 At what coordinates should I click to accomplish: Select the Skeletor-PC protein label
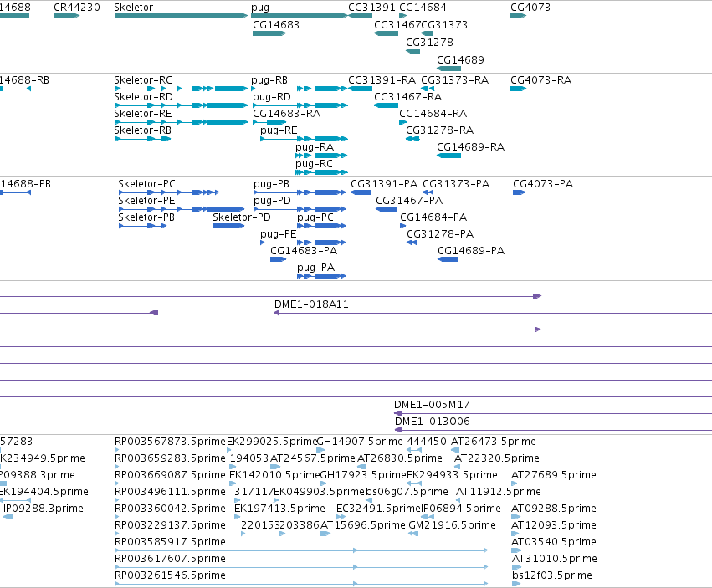pyautogui.click(x=146, y=184)
